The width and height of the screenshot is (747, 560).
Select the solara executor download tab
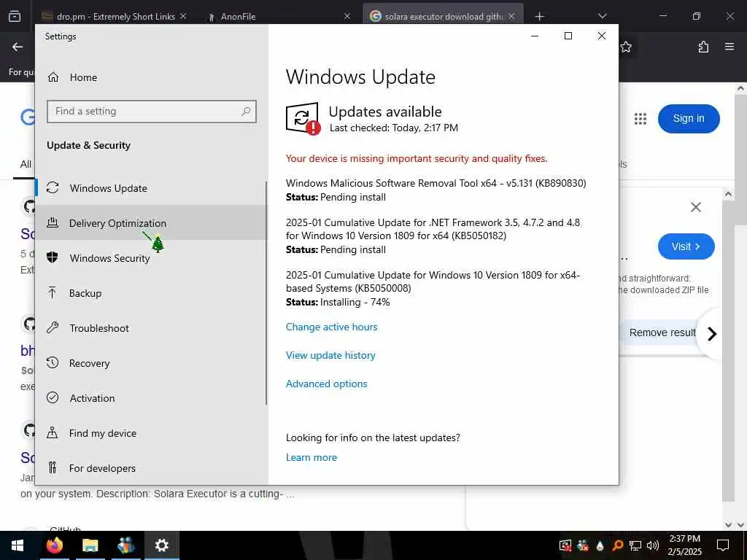click(x=443, y=17)
